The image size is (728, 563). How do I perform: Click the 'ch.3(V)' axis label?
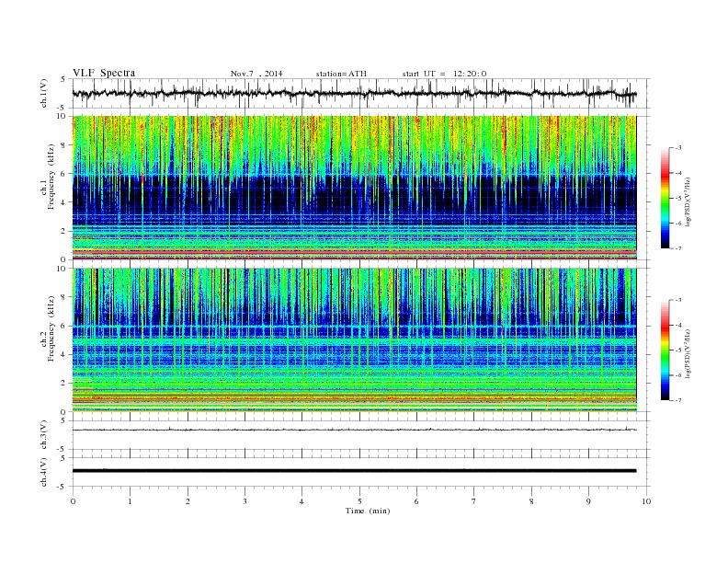[44, 435]
